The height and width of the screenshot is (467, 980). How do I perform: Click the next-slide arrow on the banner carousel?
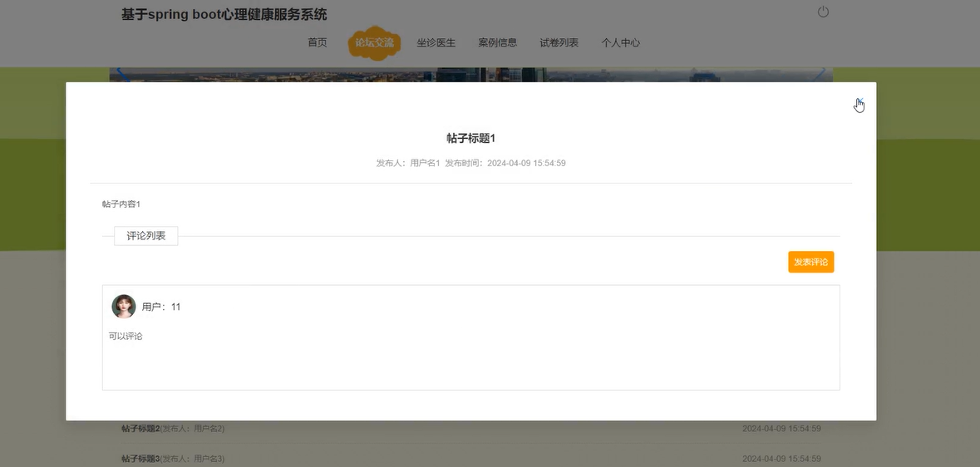tap(820, 75)
